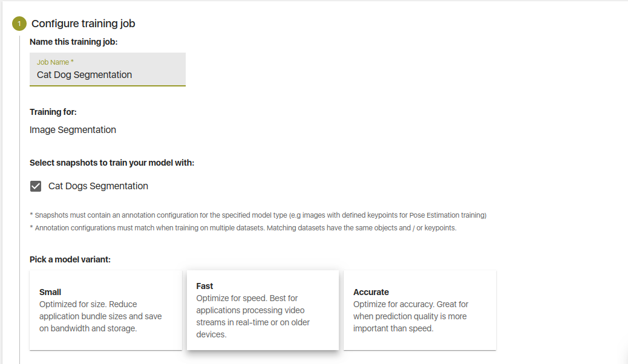This screenshot has width=628, height=364.
Task: Click the Job Name input field
Action: 107,75
